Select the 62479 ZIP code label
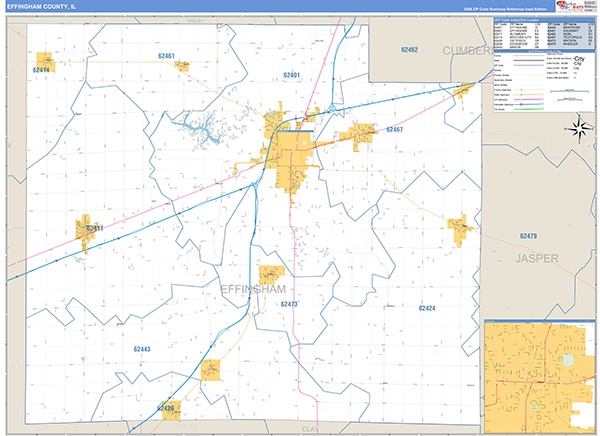This screenshot has height=436, width=600. pyautogui.click(x=528, y=236)
